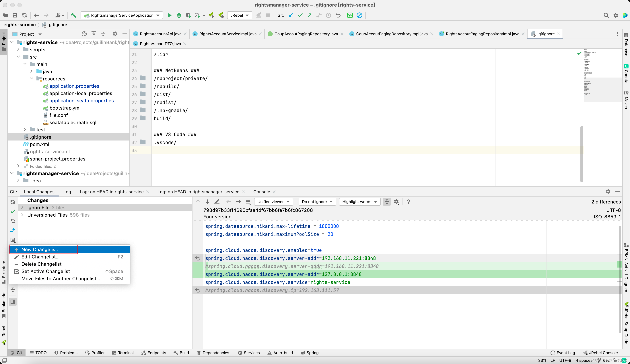Expand the Unversioned Files node
Viewport: 630px width, 364px height.
pyautogui.click(x=22, y=215)
